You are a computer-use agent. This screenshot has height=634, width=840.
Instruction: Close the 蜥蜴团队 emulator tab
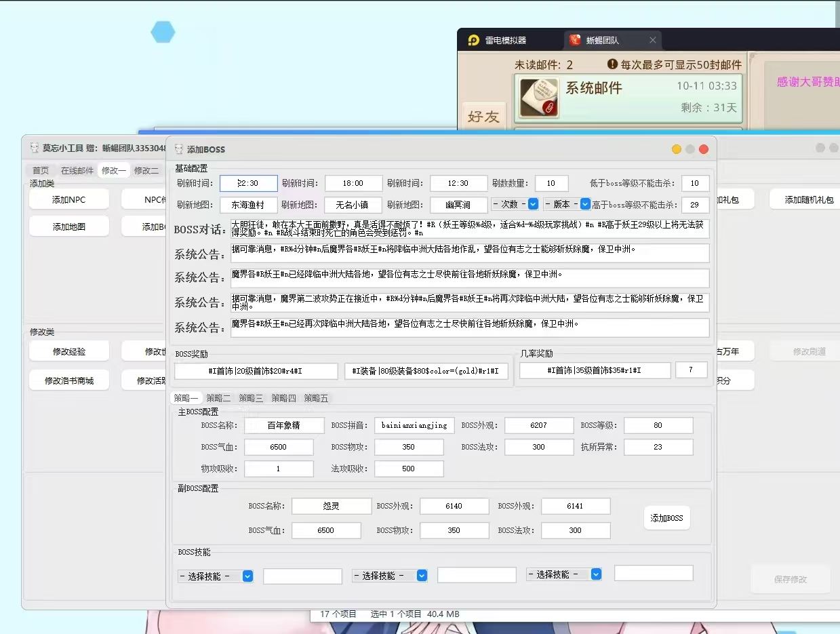pyautogui.click(x=652, y=40)
